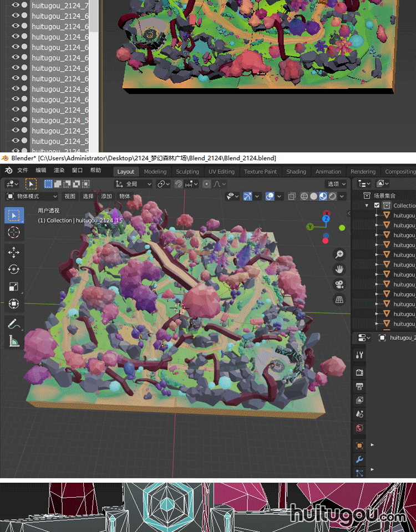The image size is (416, 532).
Task: Click the zoom magnifier viewport icon
Action: pyautogui.click(x=339, y=254)
